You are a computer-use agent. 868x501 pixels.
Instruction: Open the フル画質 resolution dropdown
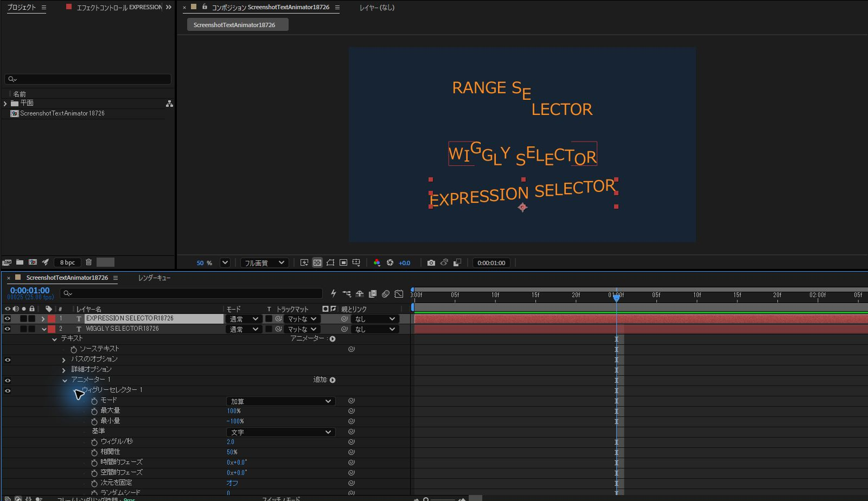point(265,263)
